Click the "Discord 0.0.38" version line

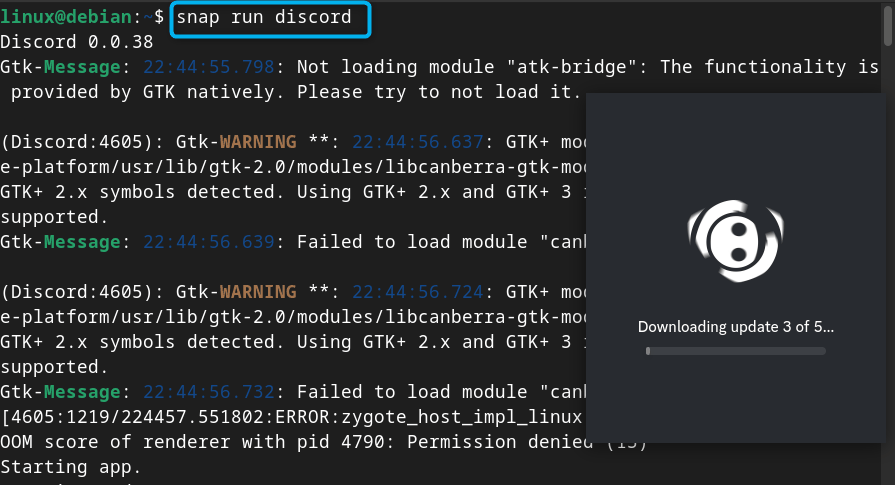(x=76, y=43)
